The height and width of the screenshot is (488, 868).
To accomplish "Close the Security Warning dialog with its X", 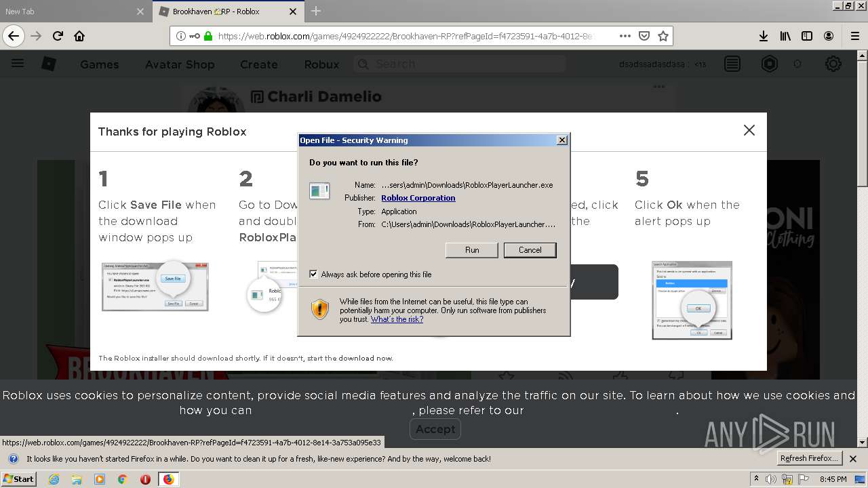I will click(561, 140).
